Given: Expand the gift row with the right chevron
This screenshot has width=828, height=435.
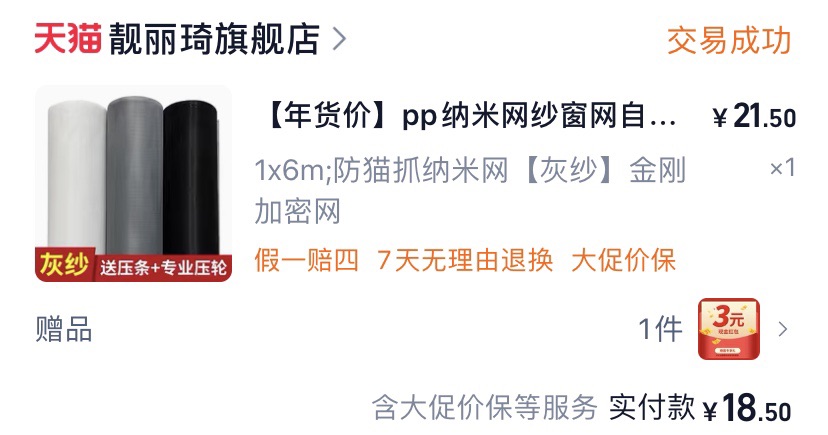Looking at the screenshot, I should point(784,329).
